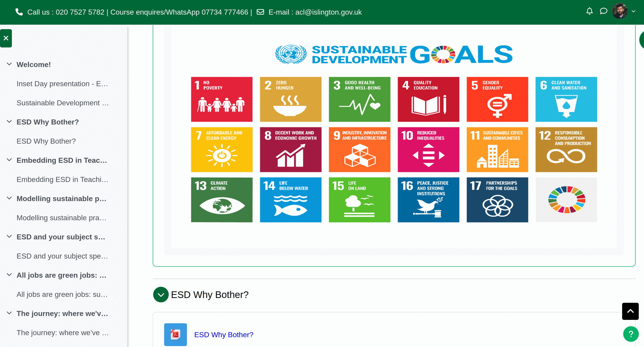The width and height of the screenshot is (644, 347).
Task: Click the PDF file icon for ESD Why Bother?
Action: [x=175, y=334]
